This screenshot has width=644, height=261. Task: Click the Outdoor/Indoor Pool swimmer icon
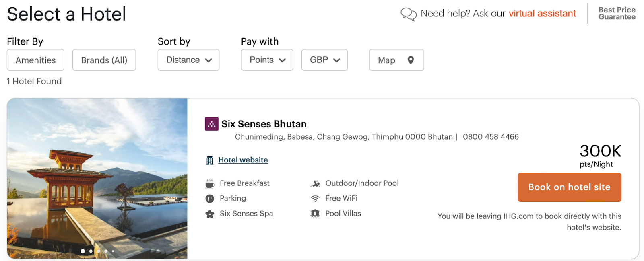click(315, 183)
